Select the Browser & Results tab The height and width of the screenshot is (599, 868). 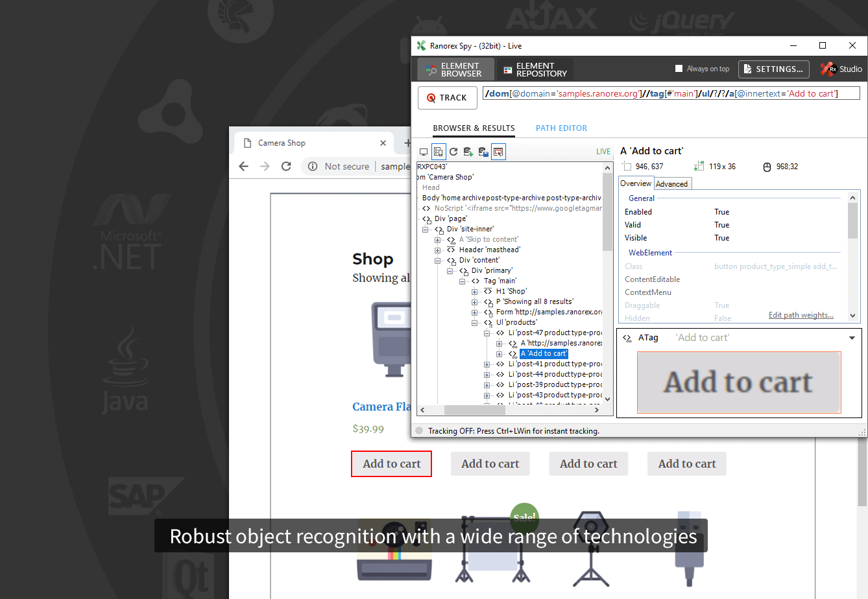click(474, 128)
